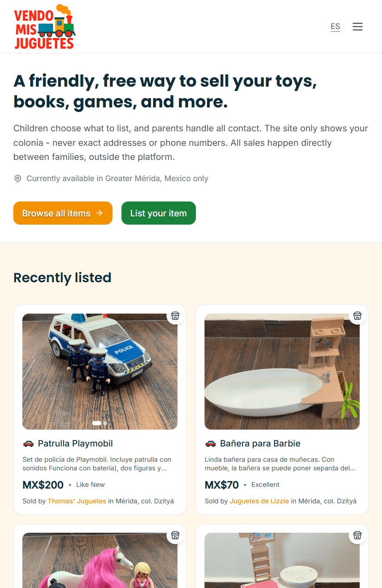Click the Vendo Mis Juguetes train logo
The width and height of the screenshot is (382, 588).
tap(45, 27)
